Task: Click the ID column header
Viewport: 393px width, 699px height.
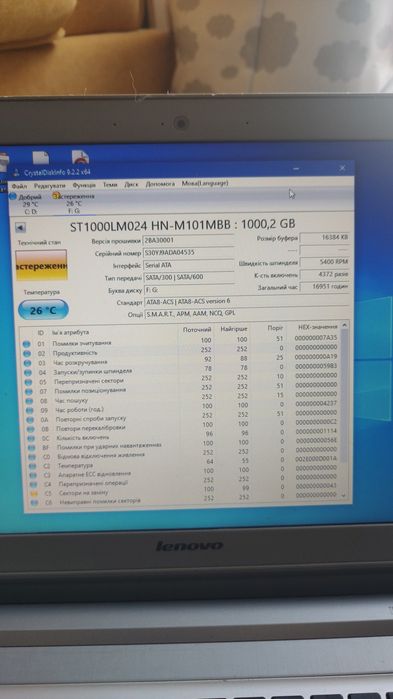Action: pos(41,333)
